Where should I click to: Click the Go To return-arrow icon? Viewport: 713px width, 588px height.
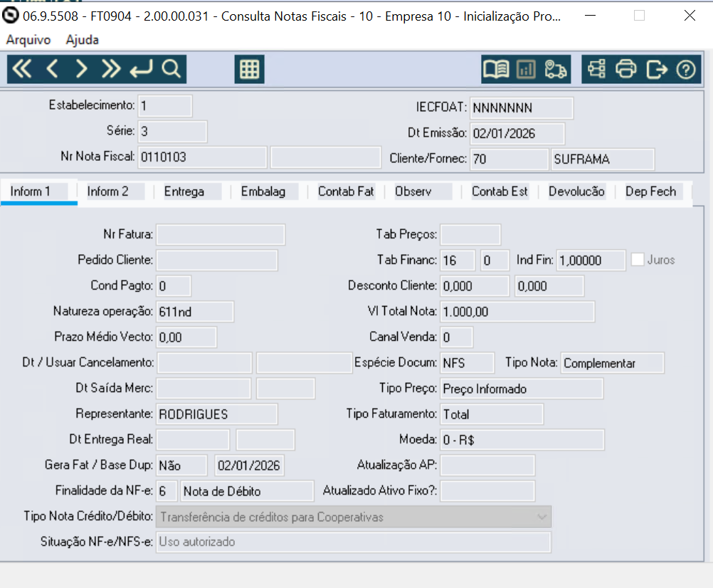tap(141, 69)
